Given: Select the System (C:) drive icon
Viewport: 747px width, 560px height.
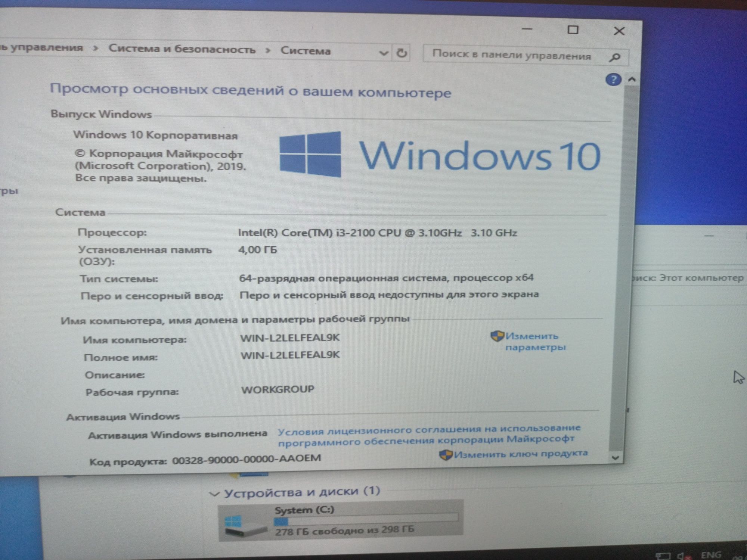Looking at the screenshot, I should [245, 523].
